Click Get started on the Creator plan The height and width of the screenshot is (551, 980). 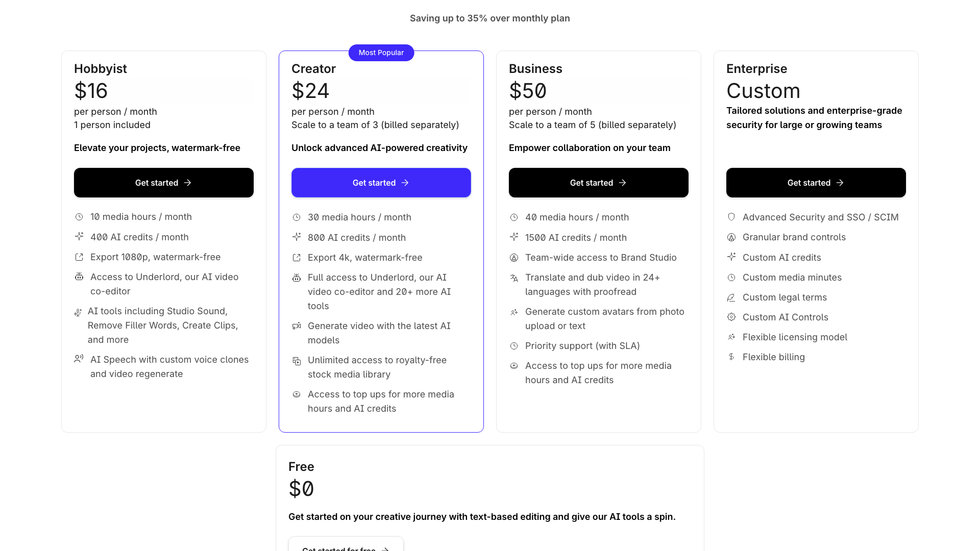pos(381,183)
